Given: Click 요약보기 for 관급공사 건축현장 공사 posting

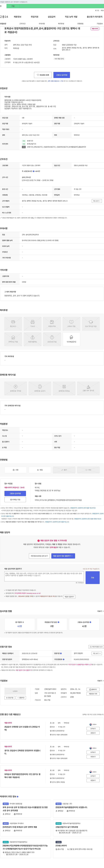Looking at the screenshot, I should [93, 729].
